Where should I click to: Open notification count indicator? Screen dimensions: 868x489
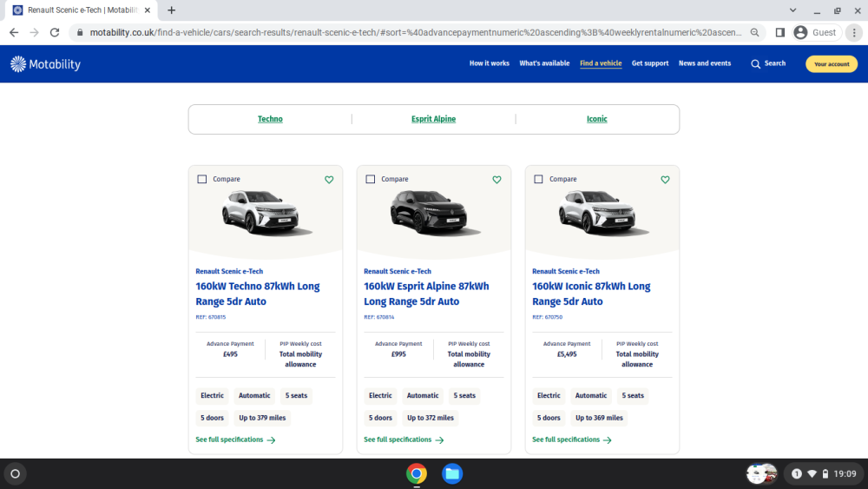pos(796,473)
